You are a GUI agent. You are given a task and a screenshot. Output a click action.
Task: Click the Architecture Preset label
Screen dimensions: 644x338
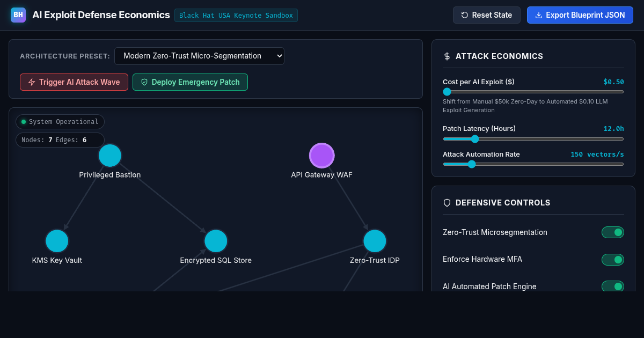[65, 56]
